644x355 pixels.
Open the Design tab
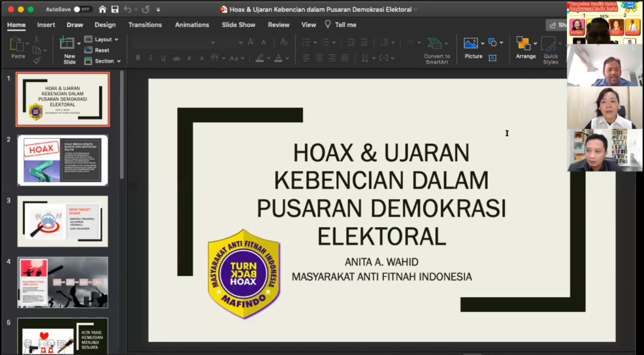105,25
